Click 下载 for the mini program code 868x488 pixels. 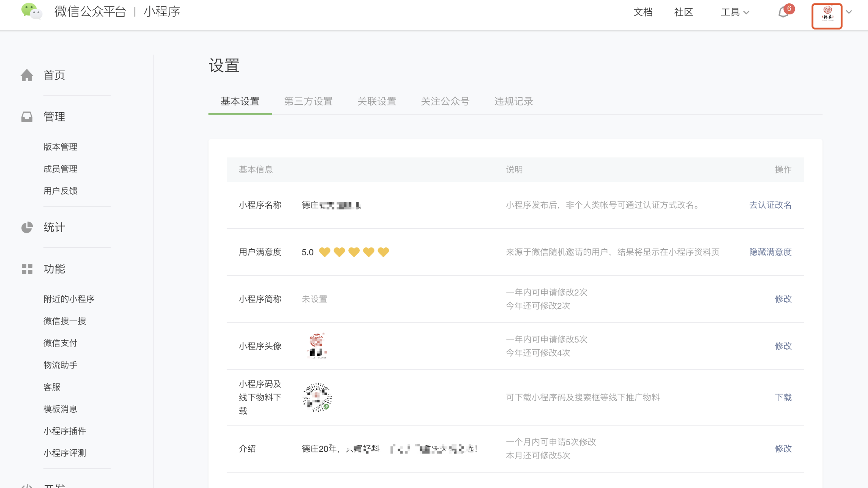(x=783, y=397)
